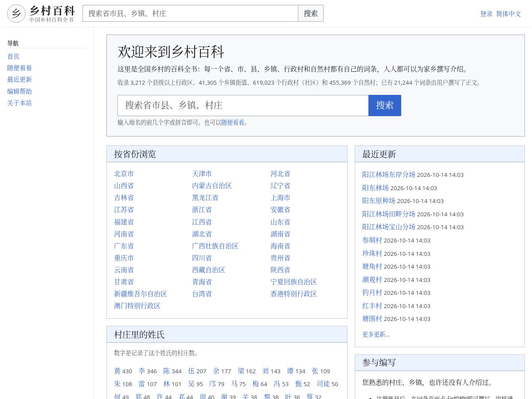Browse 天津市 link

pos(202,173)
